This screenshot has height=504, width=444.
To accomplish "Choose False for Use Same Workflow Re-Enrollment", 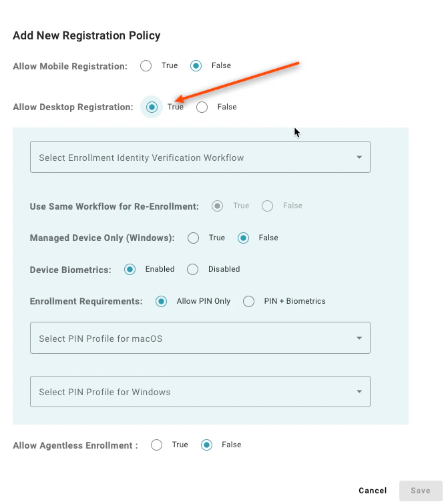I will 268,206.
